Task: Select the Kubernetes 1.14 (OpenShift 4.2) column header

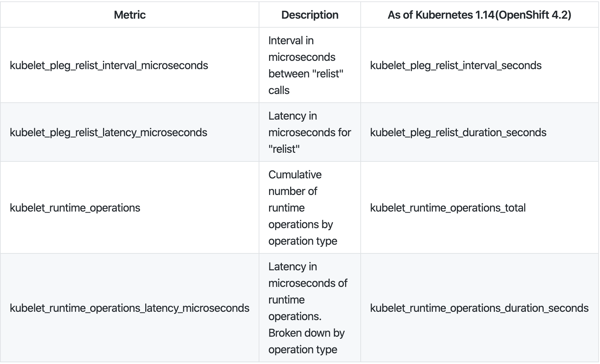Action: (x=479, y=15)
